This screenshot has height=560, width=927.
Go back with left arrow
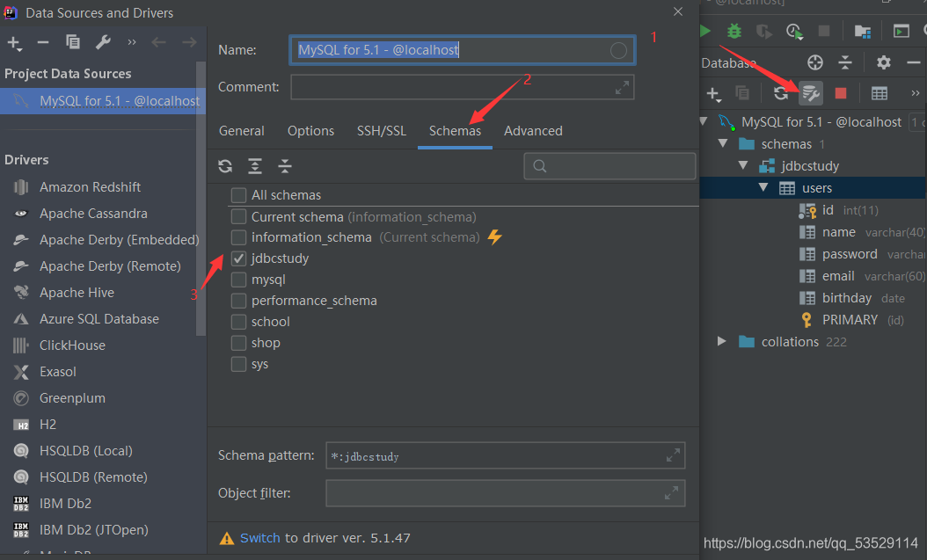click(x=158, y=42)
